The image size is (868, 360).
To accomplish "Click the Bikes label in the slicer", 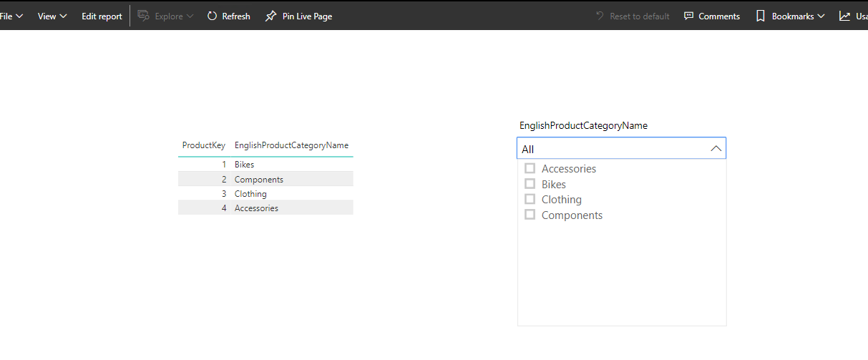I will 554,185.
